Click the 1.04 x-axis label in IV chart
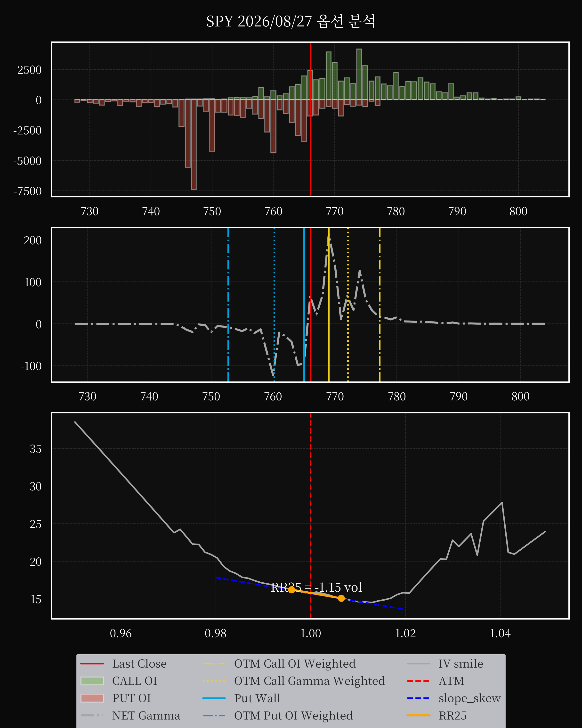 click(x=500, y=633)
